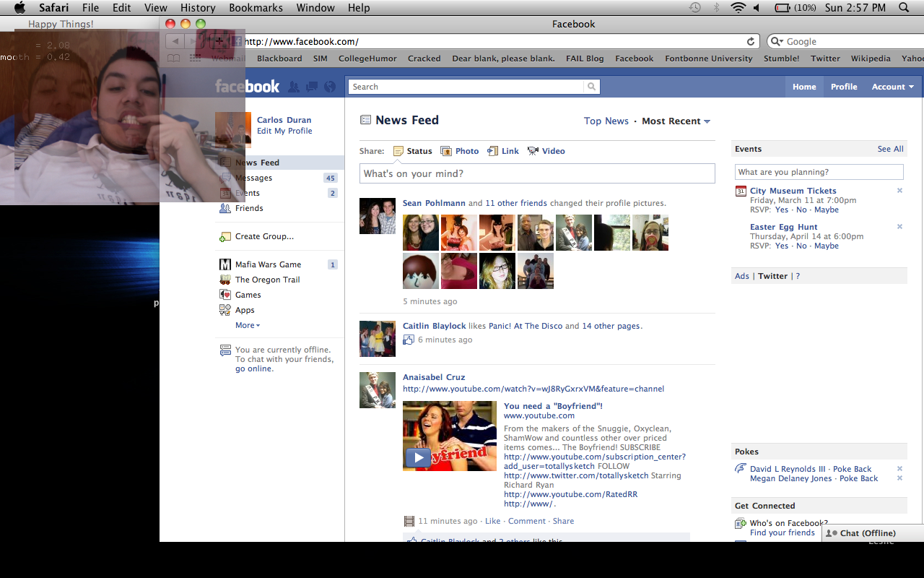Image resolution: width=924 pixels, height=578 pixels.
Task: Open the Mafia Wars Game sidebar item
Action: point(268,264)
